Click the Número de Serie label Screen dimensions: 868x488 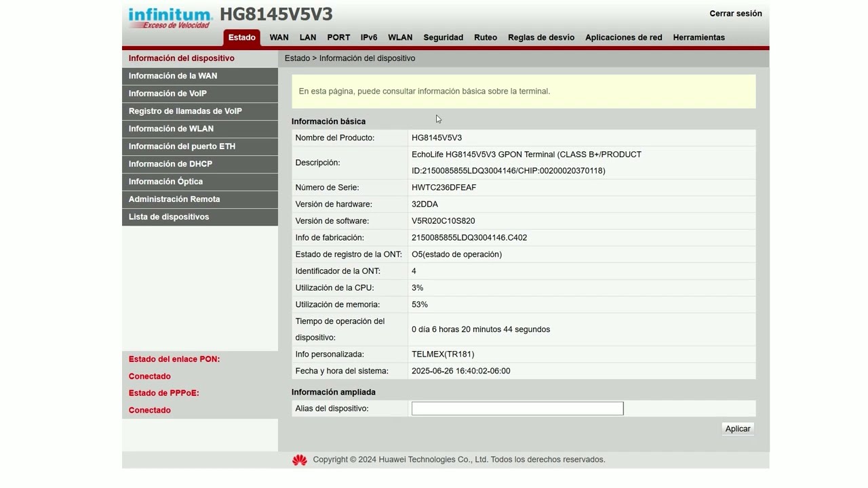[328, 188]
